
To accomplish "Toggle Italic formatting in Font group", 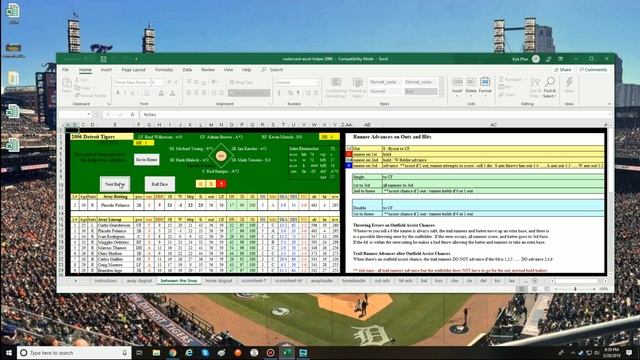I will (x=125, y=93).
